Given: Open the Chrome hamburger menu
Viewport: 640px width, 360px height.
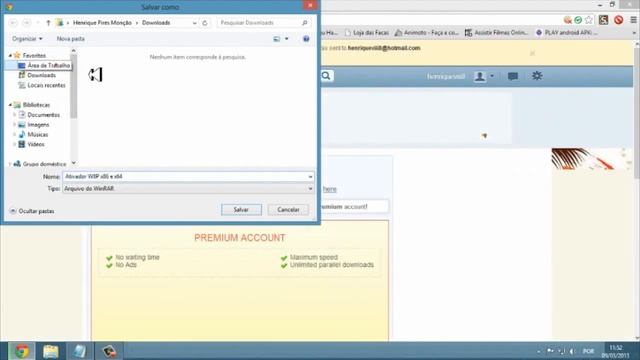Looking at the screenshot, I should (633, 20).
